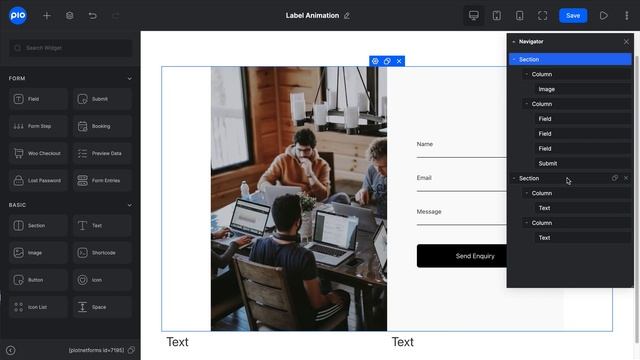Collapse the FORM widget group chevron
The image size is (640, 360).
129,78
